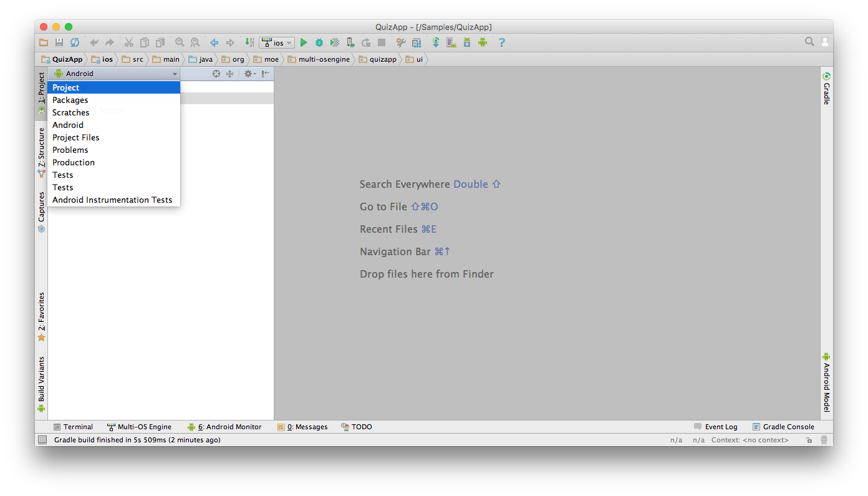Click the Make Project build icon
Image resolution: width=868 pixels, height=496 pixels.
coord(249,42)
